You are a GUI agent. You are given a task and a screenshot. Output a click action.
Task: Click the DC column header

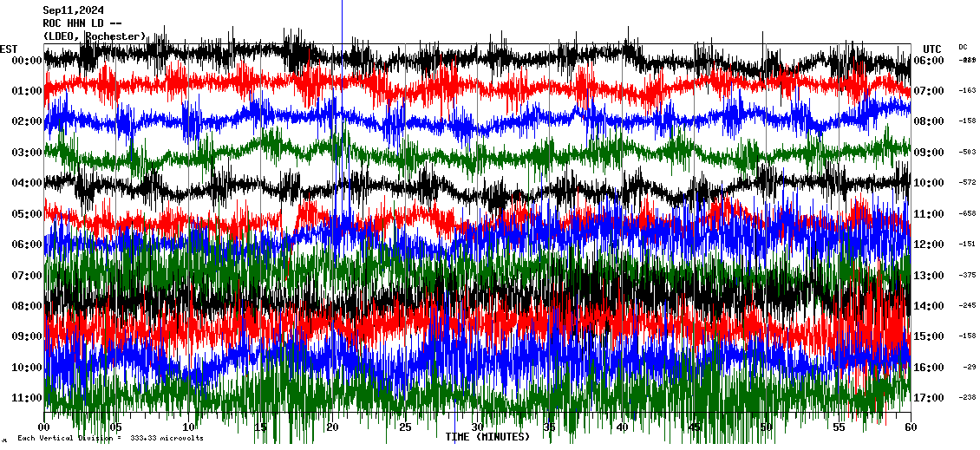coord(963,47)
